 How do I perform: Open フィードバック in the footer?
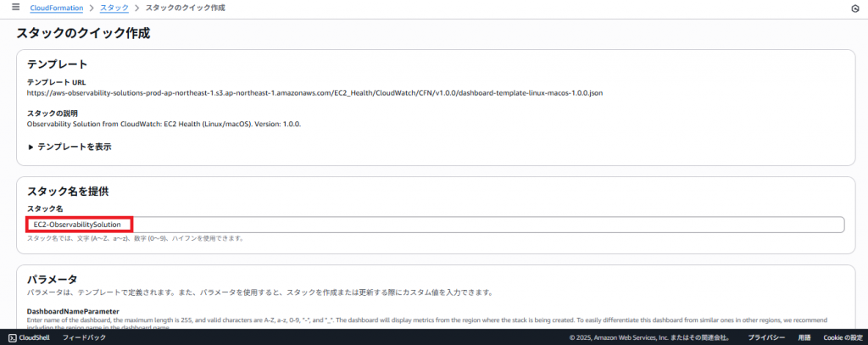(84, 337)
